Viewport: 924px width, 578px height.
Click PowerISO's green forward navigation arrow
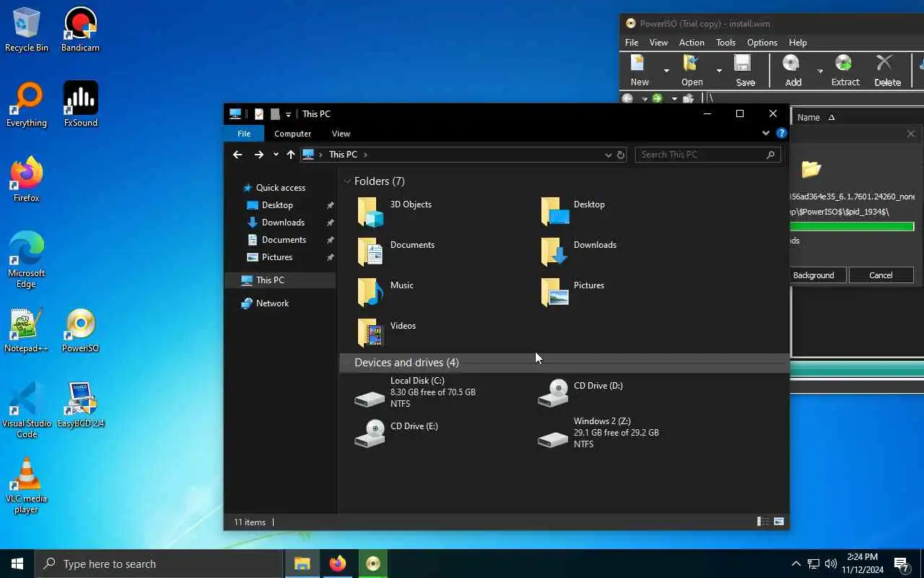coord(657,99)
